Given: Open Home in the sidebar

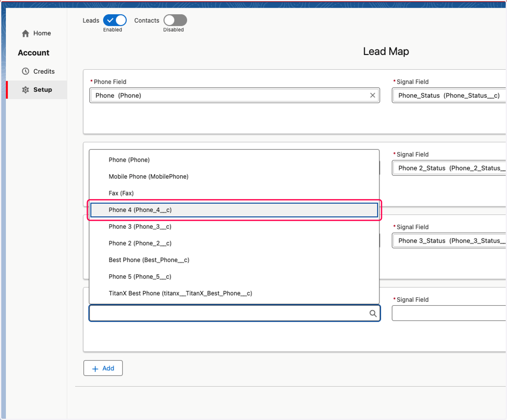Looking at the screenshot, I should 36,33.
